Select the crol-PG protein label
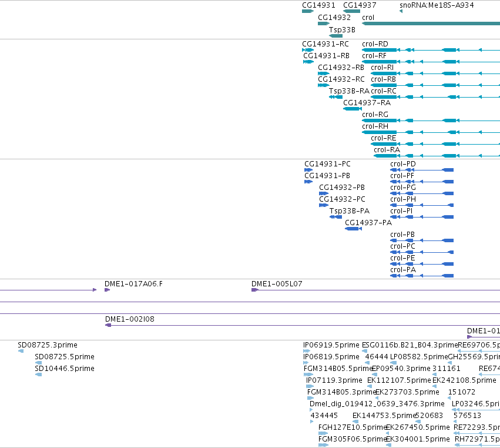This screenshot has width=500, height=448. pyautogui.click(x=403, y=188)
